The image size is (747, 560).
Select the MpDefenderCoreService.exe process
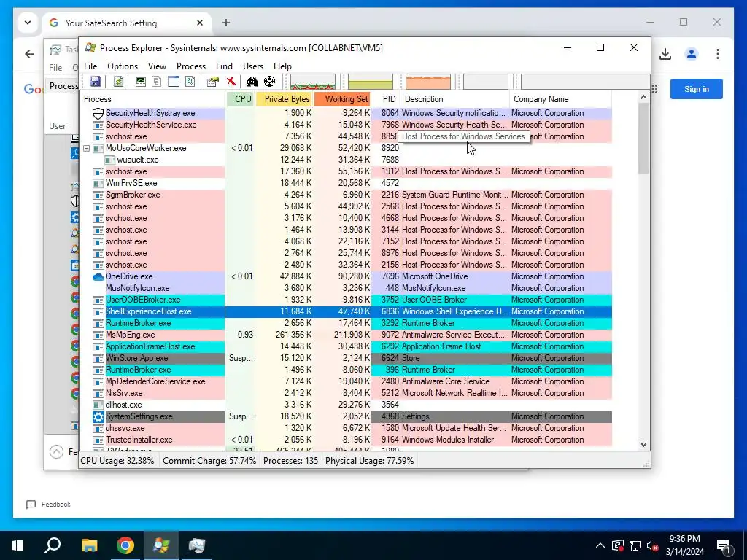point(155,381)
